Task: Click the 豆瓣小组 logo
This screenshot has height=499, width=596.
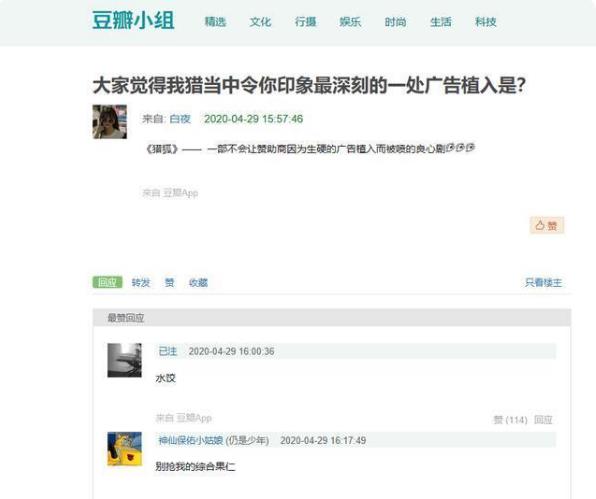Action: pyautogui.click(x=133, y=21)
